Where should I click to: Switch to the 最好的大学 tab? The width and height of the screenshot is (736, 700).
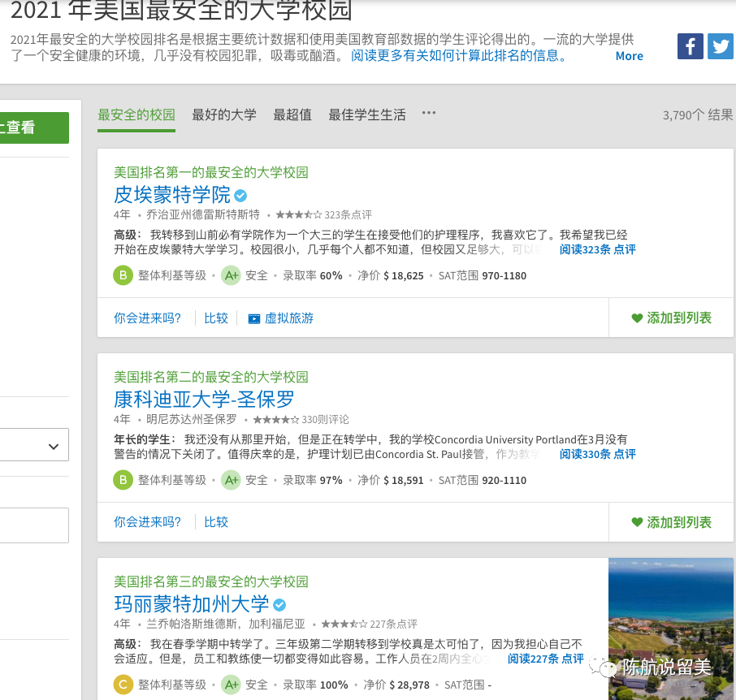point(224,115)
